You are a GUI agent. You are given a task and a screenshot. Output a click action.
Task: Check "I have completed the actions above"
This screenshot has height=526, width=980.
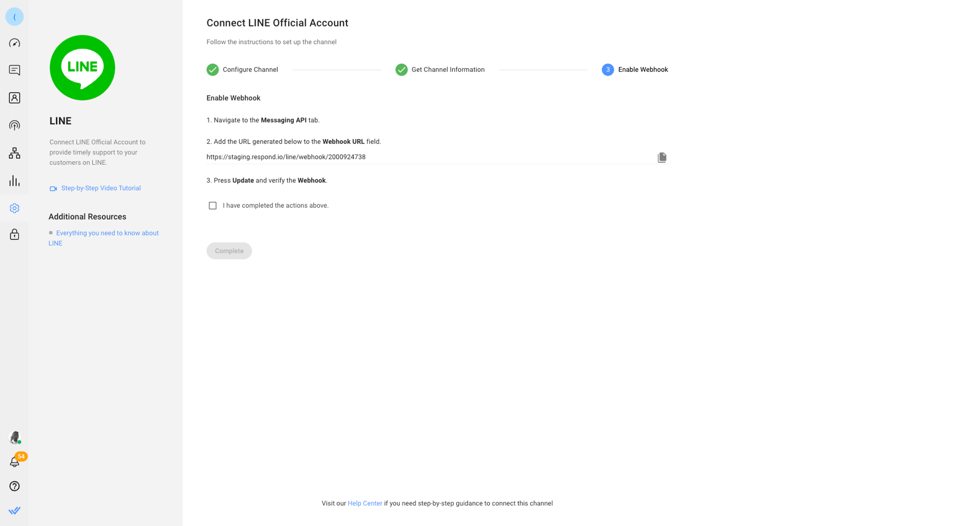[213, 205]
